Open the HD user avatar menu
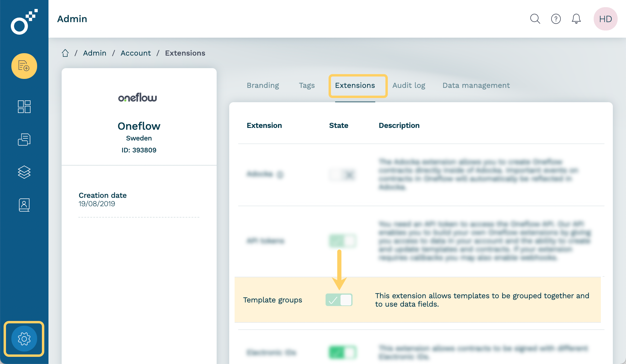This screenshot has width=626, height=364. [x=605, y=19]
